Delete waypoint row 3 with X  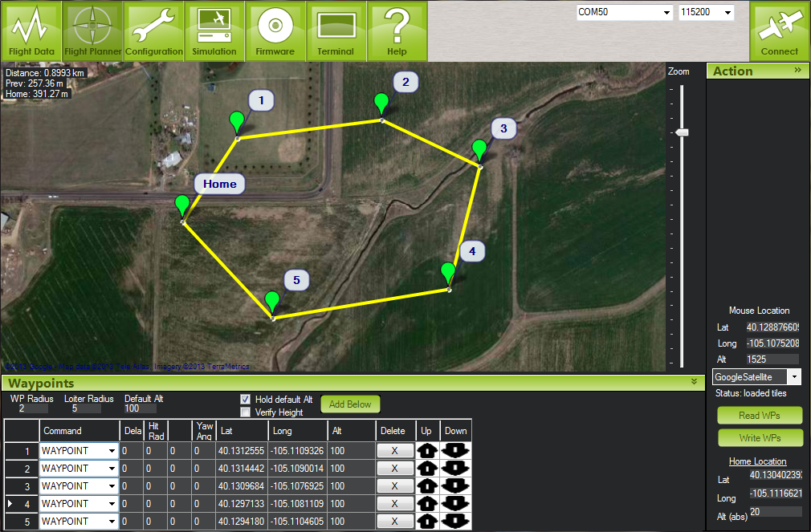coord(395,486)
